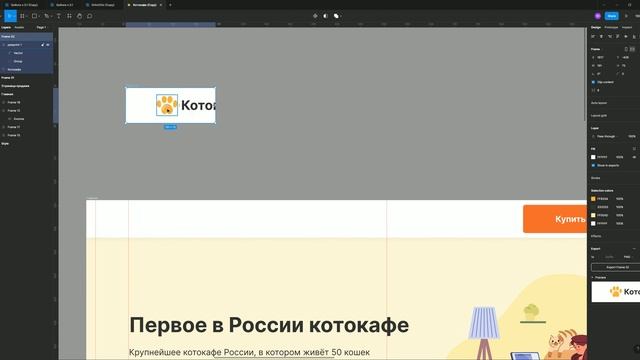Image resolution: width=640 pixels, height=360 pixels.
Task: Click the white fill color swatch
Action: (593, 157)
